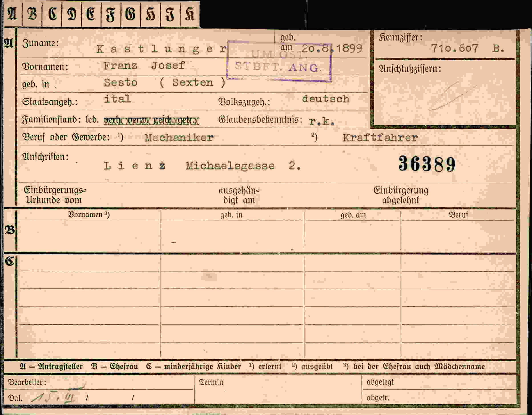Viewport: 532px width, 415px height.
Task: Click the 'geb. am' column header
Action: [353, 215]
